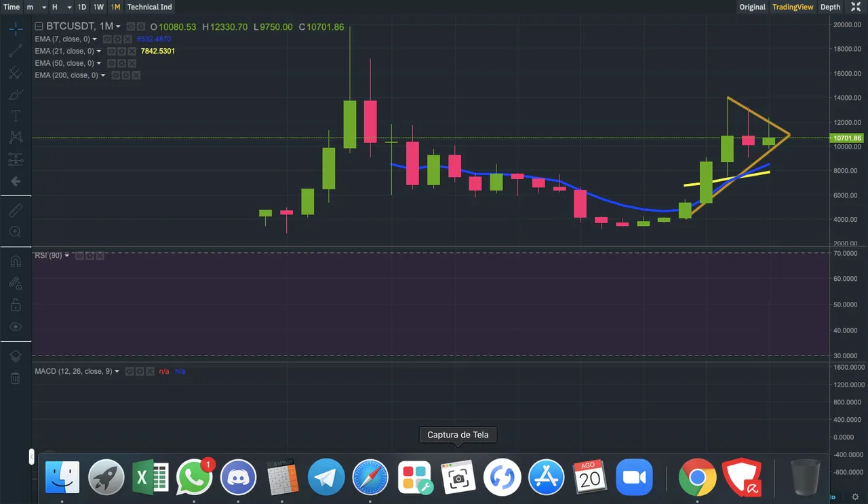Open the object tree layers icon
The height and width of the screenshot is (504, 868).
(x=16, y=356)
